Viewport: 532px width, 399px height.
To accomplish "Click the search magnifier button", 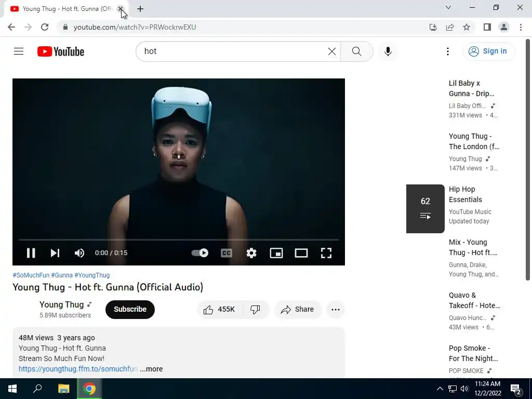I will coord(356,51).
